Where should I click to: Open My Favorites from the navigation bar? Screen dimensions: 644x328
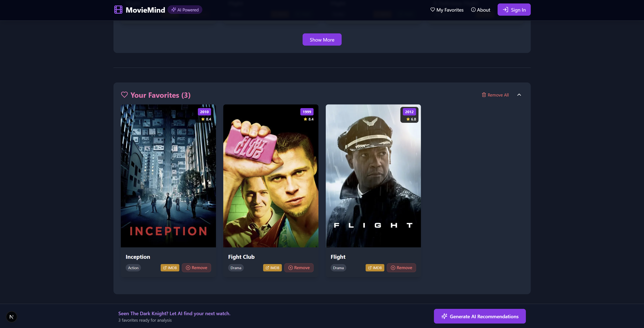coord(447,10)
